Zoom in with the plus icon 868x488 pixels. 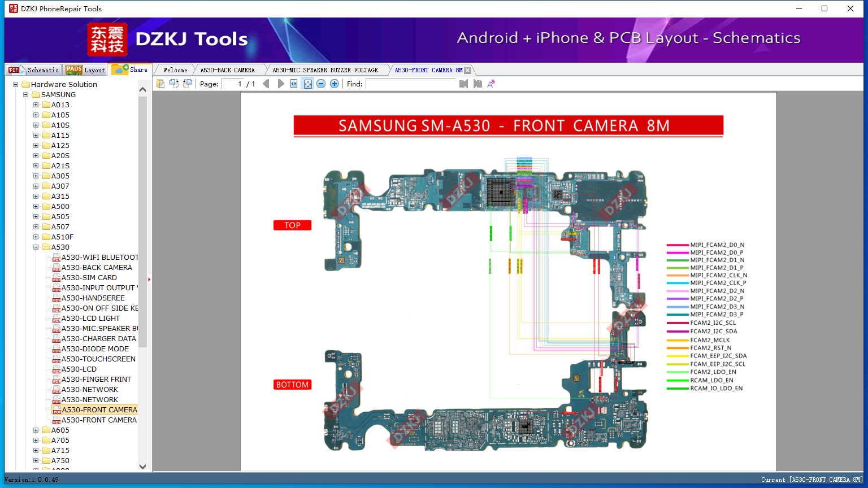tap(335, 84)
